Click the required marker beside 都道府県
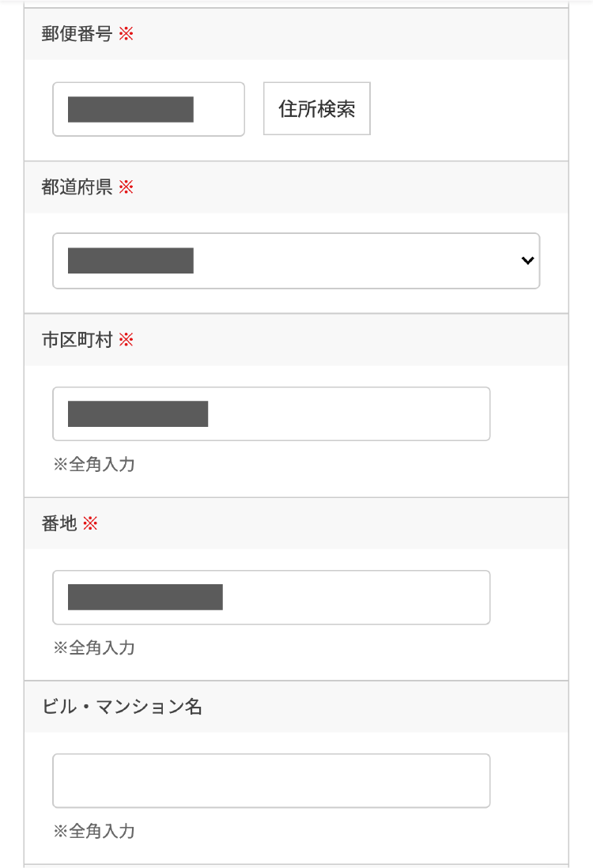The height and width of the screenshot is (868, 593). click(x=125, y=187)
